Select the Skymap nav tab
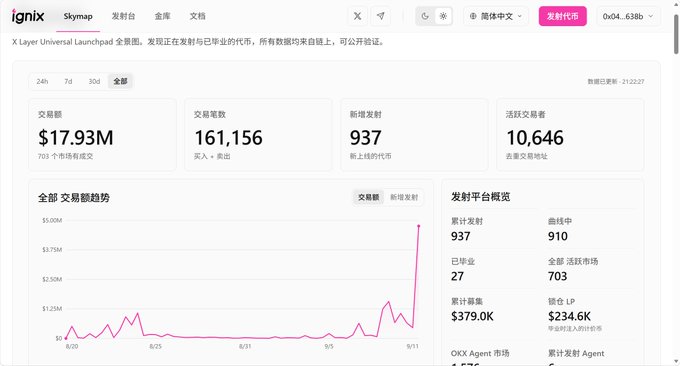680x366 pixels. click(78, 16)
